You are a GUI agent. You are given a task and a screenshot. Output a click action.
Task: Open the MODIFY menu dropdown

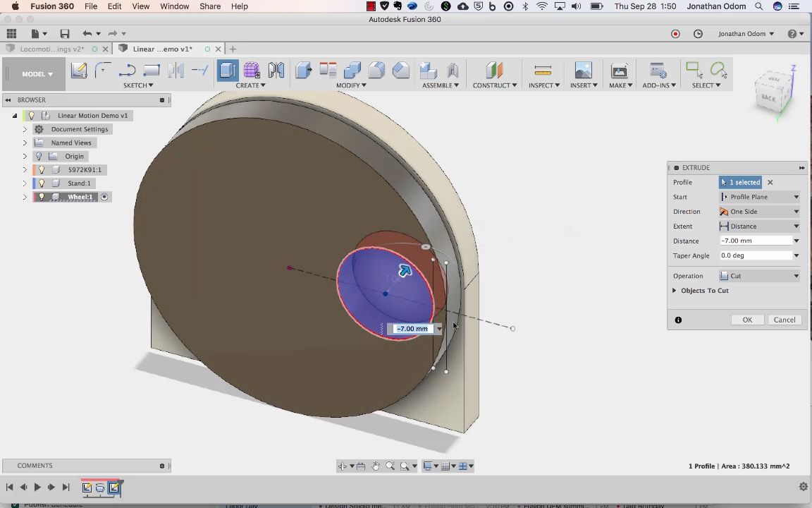pyautogui.click(x=351, y=85)
